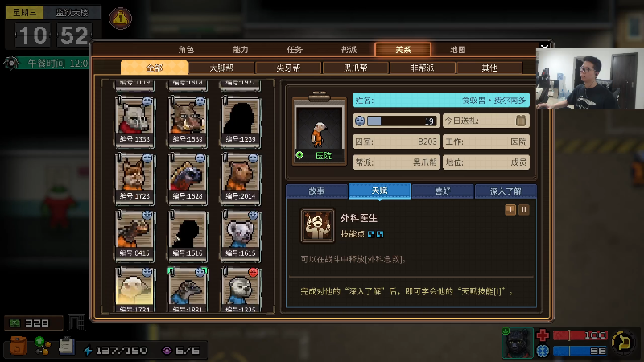Image resolution: width=644 pixels, height=362 pixels.
Task: Switch to the 能力 tab
Action: [241, 50]
